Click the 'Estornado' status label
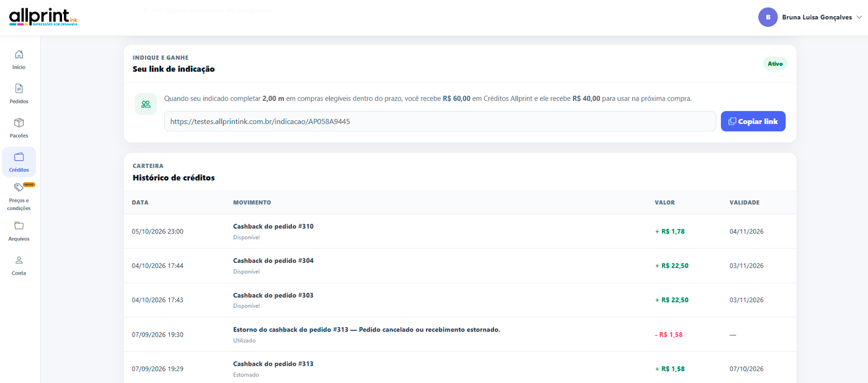 tap(246, 375)
